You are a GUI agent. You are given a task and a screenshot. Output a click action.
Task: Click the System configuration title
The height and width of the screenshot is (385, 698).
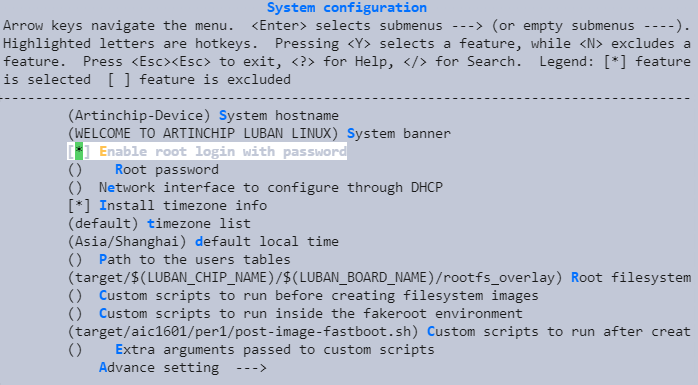pos(347,8)
